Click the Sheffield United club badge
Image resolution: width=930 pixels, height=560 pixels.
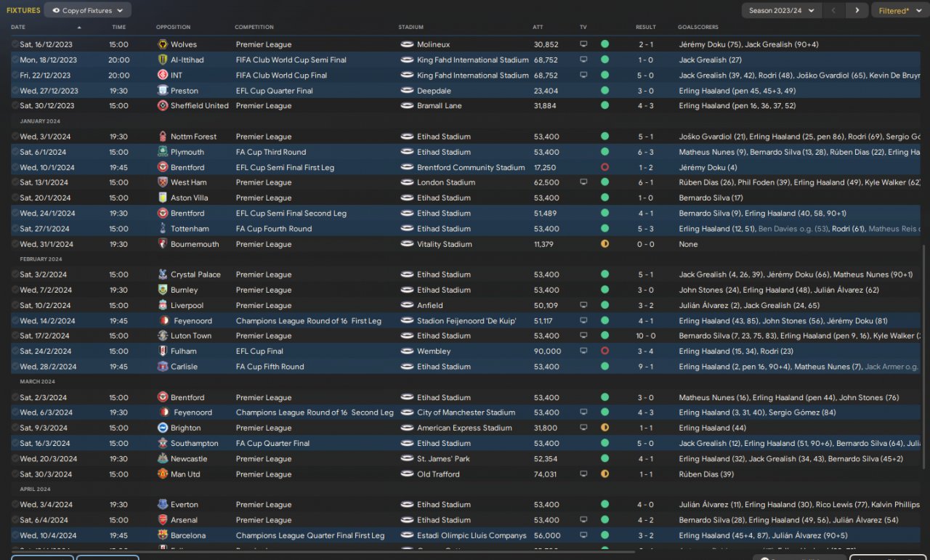coord(163,106)
